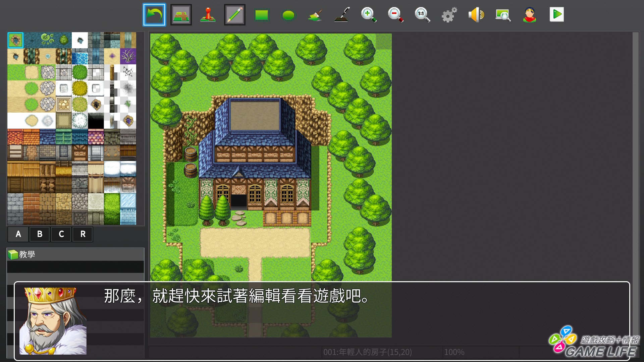Click the sandy yard below the house
The width and height of the screenshot is (644, 362).
pyautogui.click(x=255, y=242)
